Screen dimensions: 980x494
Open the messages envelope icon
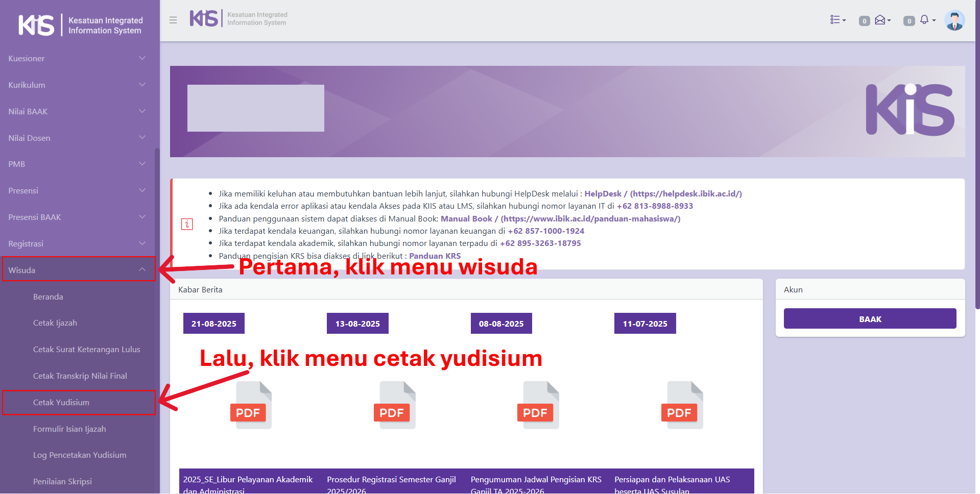point(882,20)
